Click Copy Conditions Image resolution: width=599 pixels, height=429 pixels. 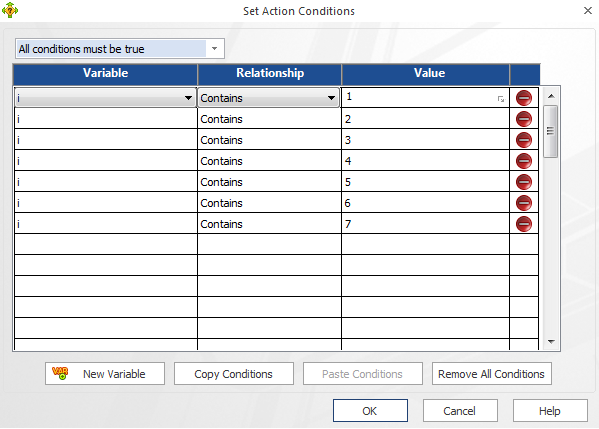tap(234, 374)
